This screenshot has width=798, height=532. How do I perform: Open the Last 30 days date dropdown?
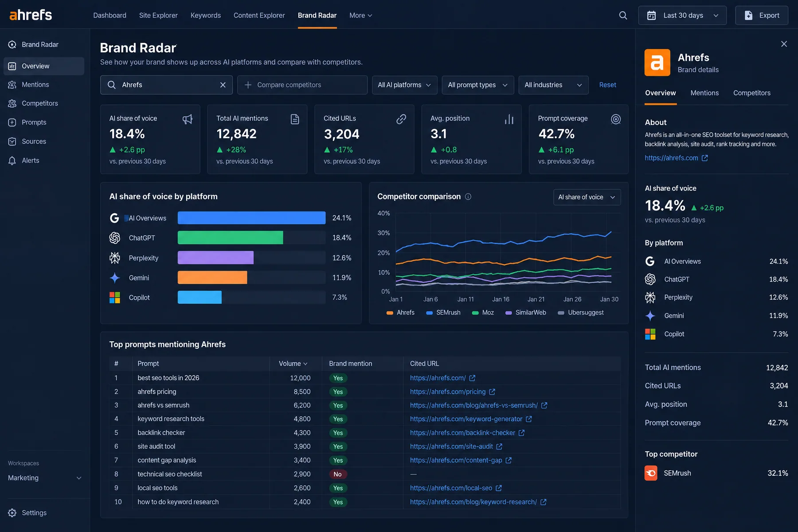click(x=682, y=16)
